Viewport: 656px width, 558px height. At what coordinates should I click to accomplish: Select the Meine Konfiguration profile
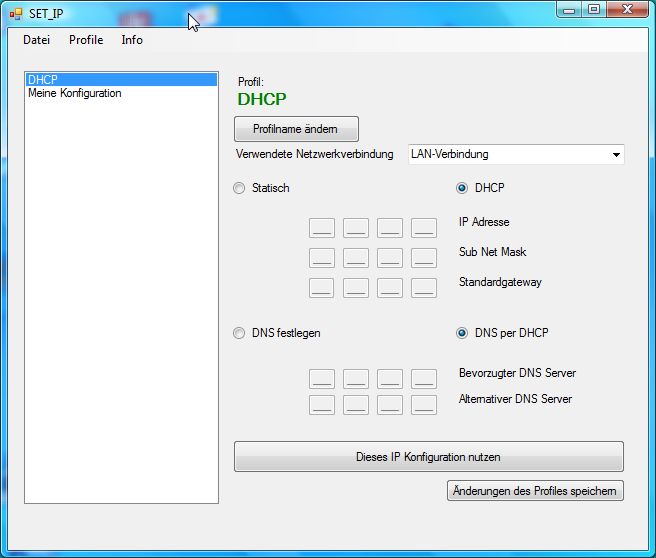tap(75, 93)
